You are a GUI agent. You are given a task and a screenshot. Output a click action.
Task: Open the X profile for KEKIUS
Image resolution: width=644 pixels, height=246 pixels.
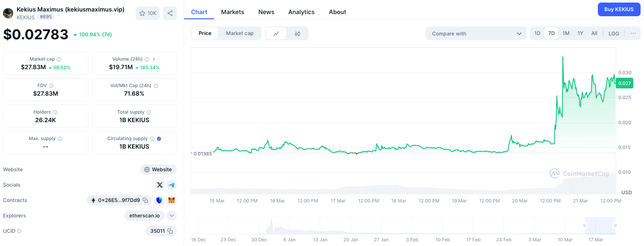[159, 185]
